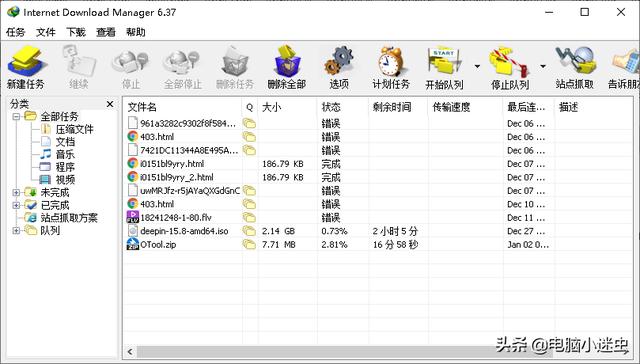Select the 视频 category
Screen dimensions: 640x364
[x=65, y=180]
